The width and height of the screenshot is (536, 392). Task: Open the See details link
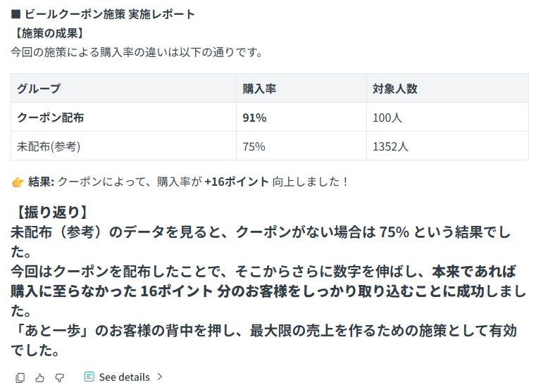point(125,377)
